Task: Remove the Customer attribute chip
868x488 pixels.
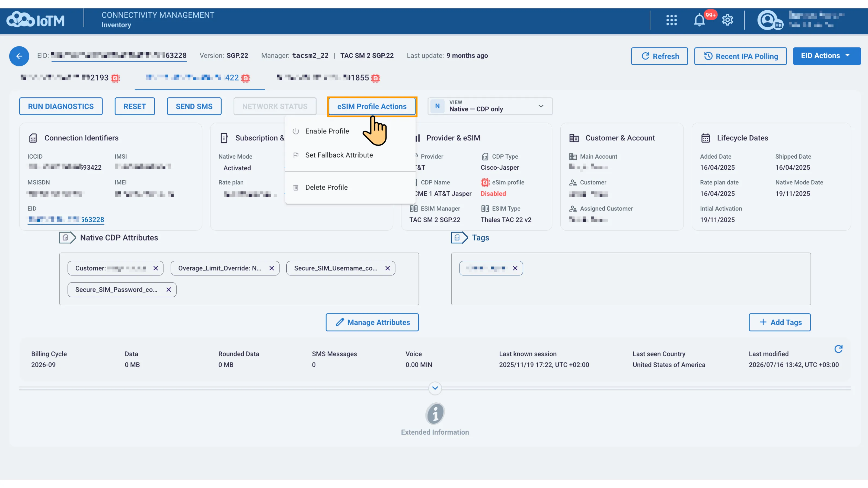Action: click(x=156, y=268)
